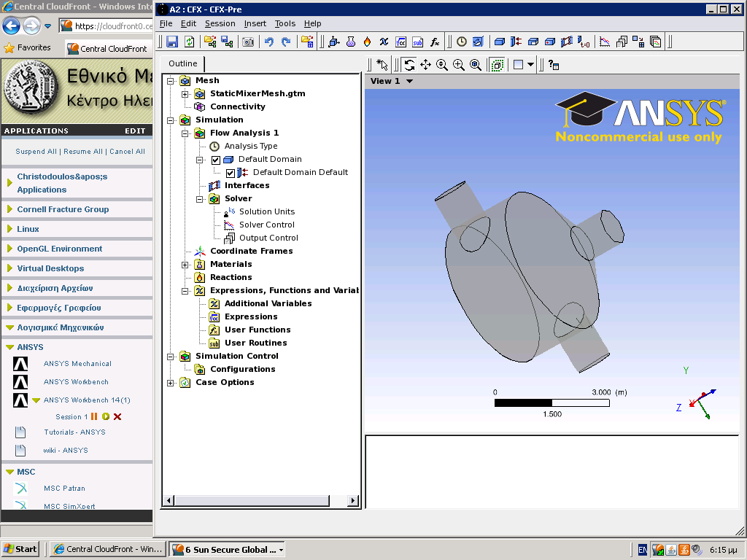This screenshot has height=560, width=747.
Task: Uncheck the Default Domain Default checkbox
Action: pyautogui.click(x=231, y=173)
